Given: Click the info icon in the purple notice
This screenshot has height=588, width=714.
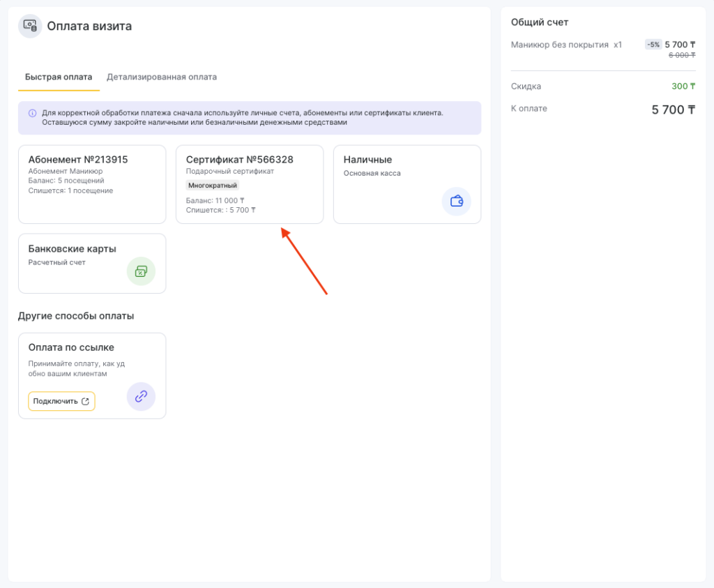Looking at the screenshot, I should [32, 113].
